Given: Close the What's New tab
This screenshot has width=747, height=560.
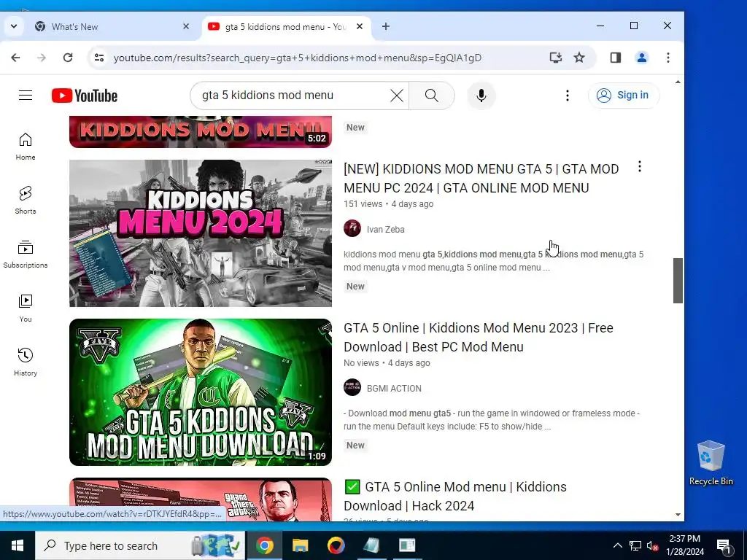Looking at the screenshot, I should click(186, 27).
